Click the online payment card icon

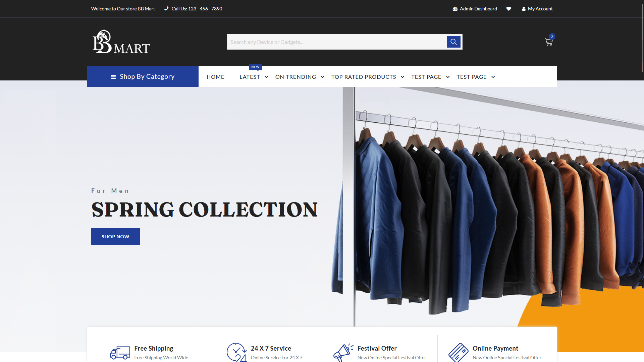458,353
